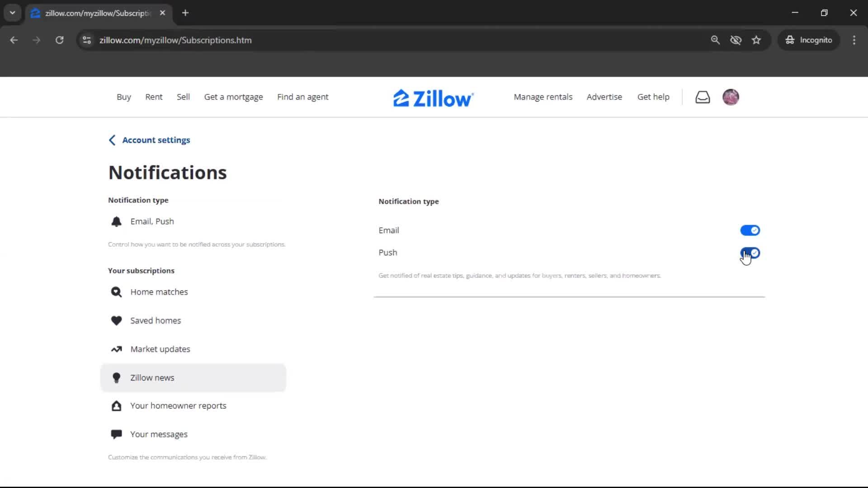Click the homeowner reports house icon

[x=116, y=406]
